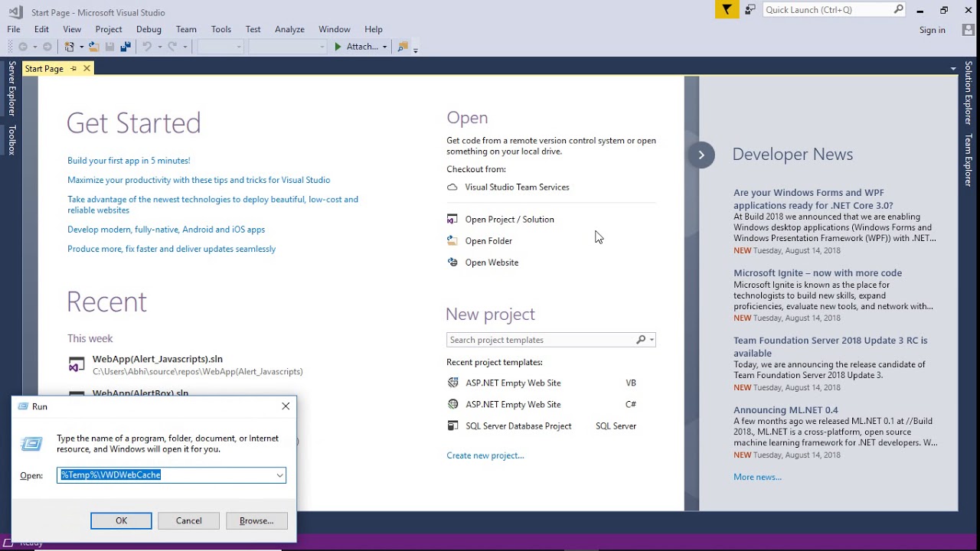Open the Attach button dropdown arrow
The width and height of the screenshot is (980, 551).
click(384, 47)
